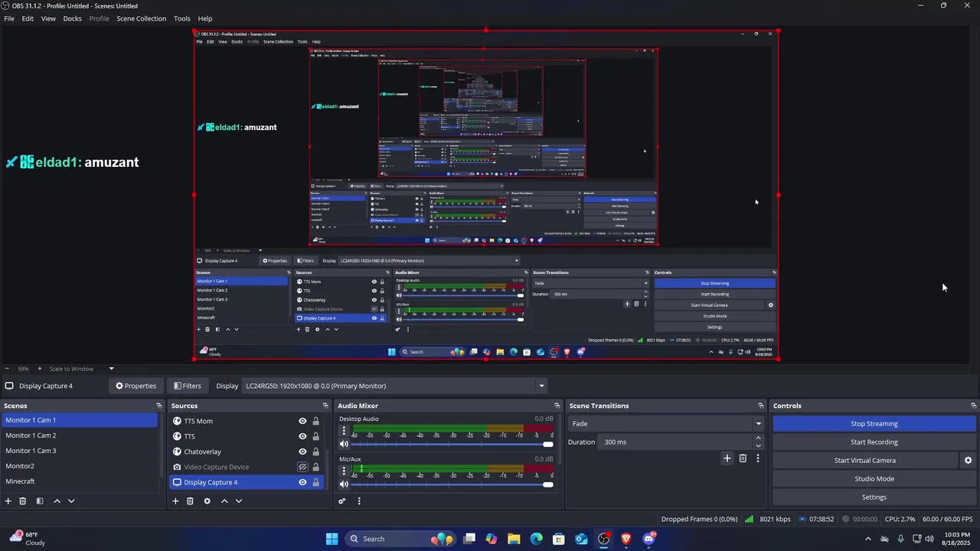
Task: Click the Stop Streaming button
Action: coord(874,424)
